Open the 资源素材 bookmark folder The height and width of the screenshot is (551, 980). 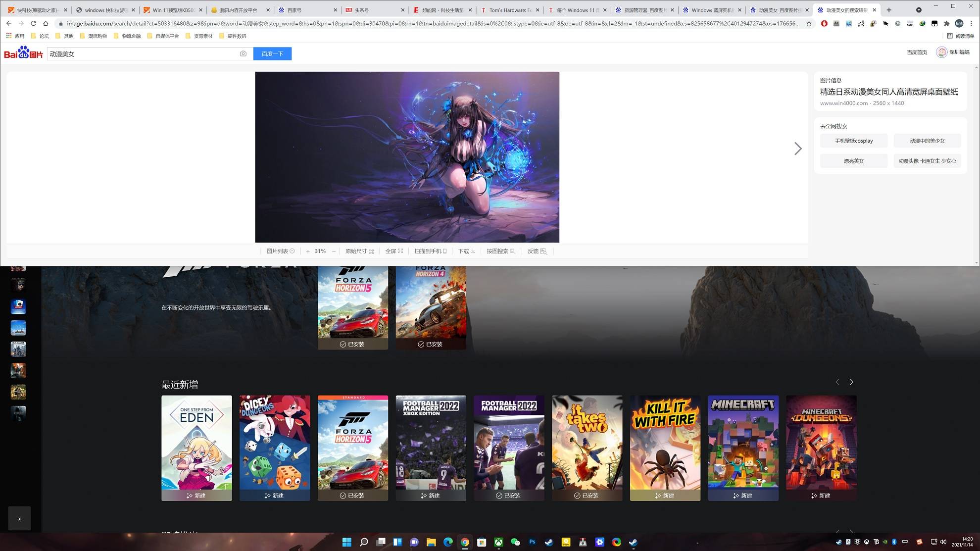(198, 36)
